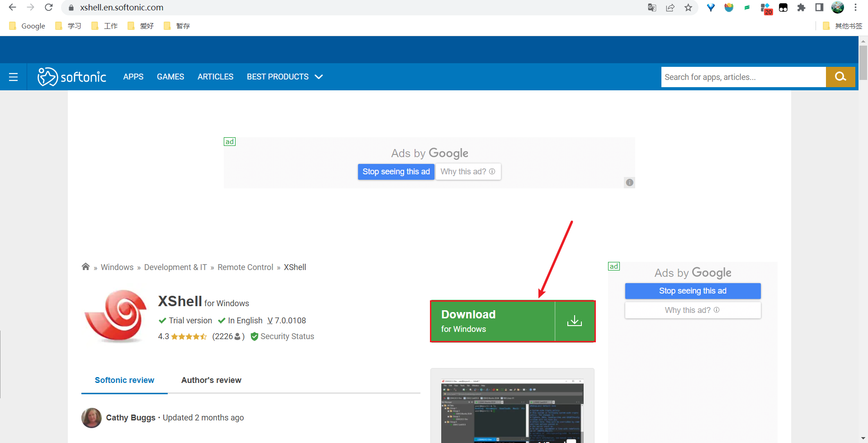The image size is (868, 443).
Task: Click the green Security Status shield
Action: pos(254,336)
